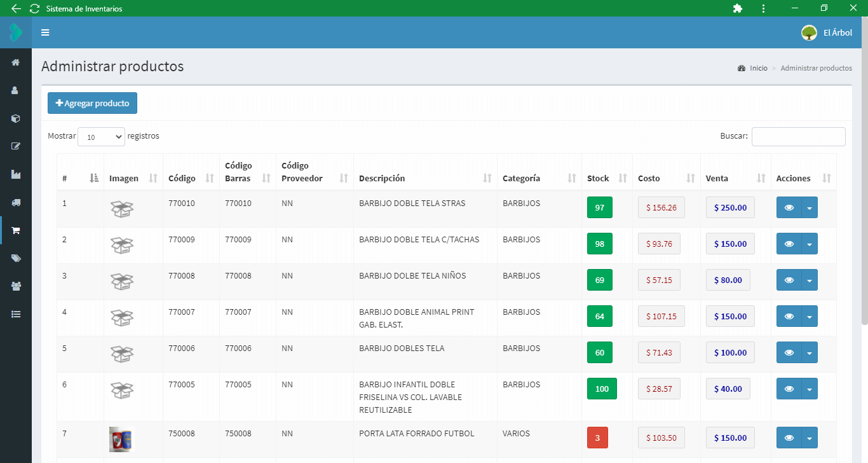Open the price tag sidebar icon
Screen dimensions: 868x463
pos(15,258)
